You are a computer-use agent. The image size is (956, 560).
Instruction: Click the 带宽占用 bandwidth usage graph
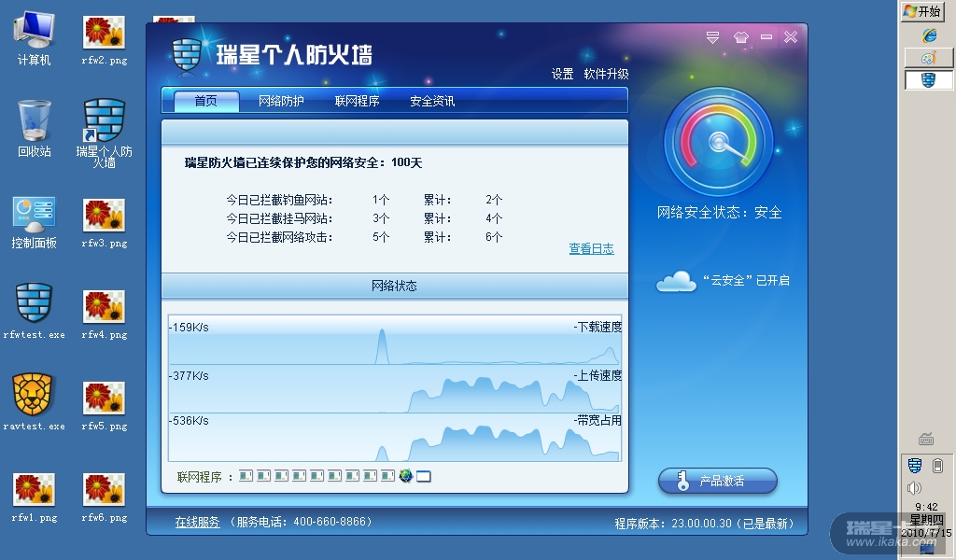395,438
